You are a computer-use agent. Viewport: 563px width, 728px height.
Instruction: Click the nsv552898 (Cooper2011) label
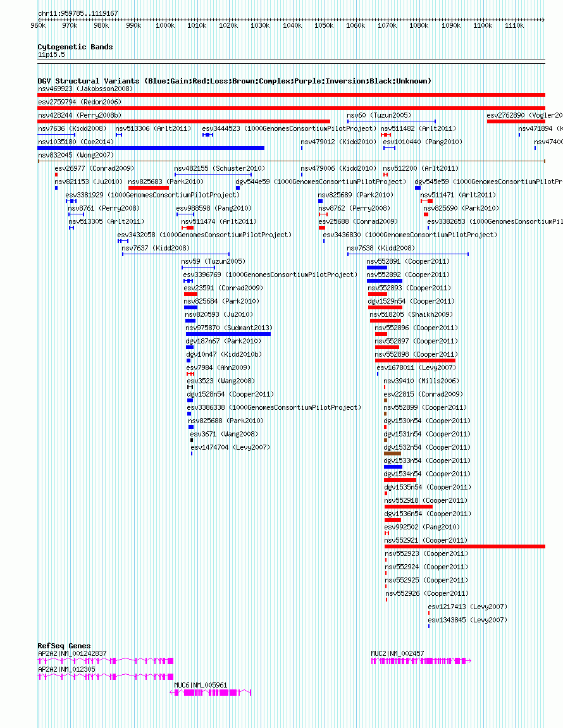tap(417, 354)
